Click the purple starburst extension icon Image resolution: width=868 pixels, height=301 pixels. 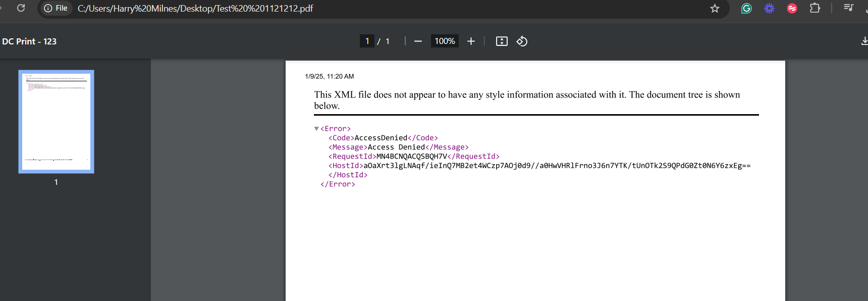click(769, 8)
